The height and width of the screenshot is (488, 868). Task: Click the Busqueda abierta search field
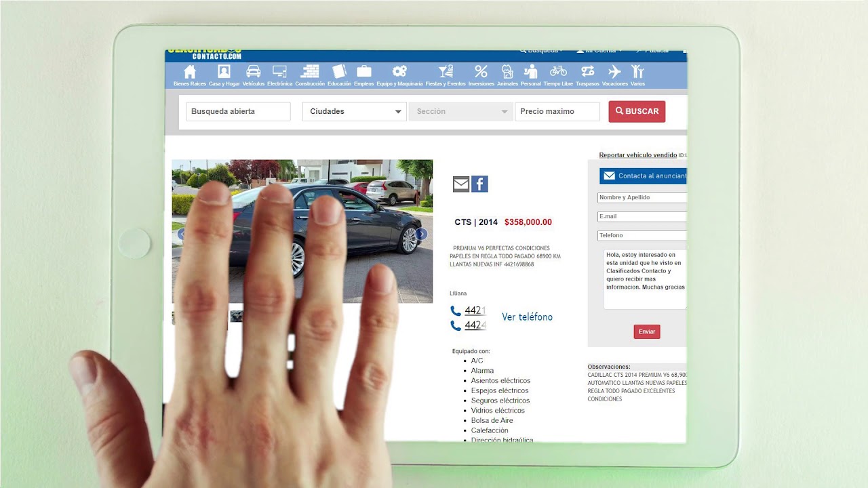238,112
